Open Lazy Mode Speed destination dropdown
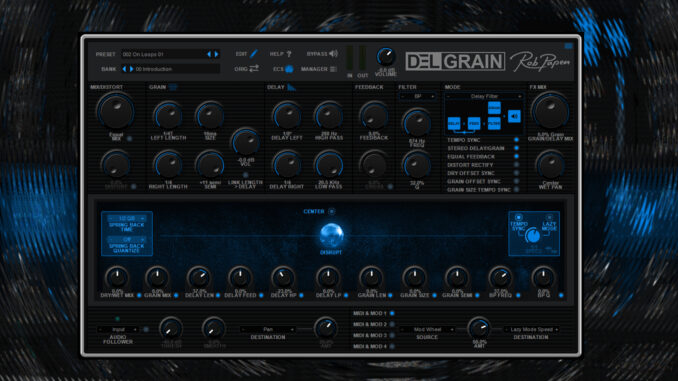 [x=531, y=330]
